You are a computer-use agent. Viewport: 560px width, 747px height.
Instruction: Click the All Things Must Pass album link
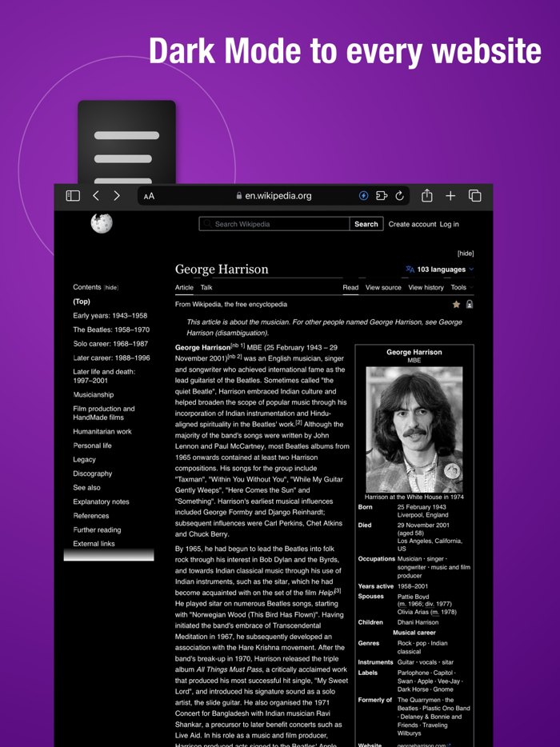[230, 669]
